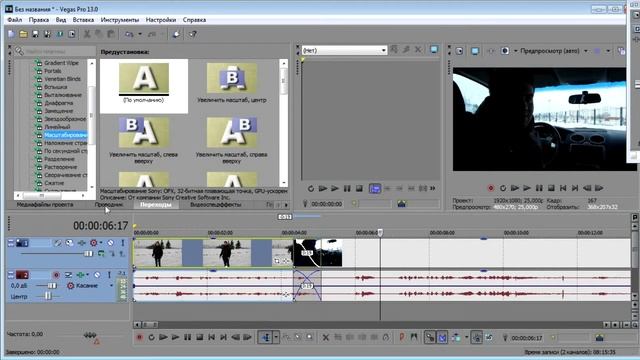Select Venetian Blinds transition in the list
Viewport: 640px width, 360px height.
[62, 79]
